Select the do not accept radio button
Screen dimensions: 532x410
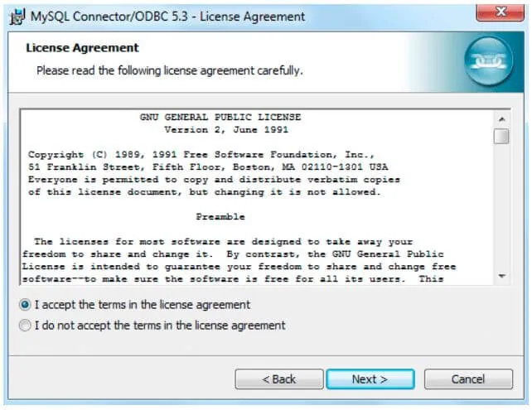click(x=25, y=326)
